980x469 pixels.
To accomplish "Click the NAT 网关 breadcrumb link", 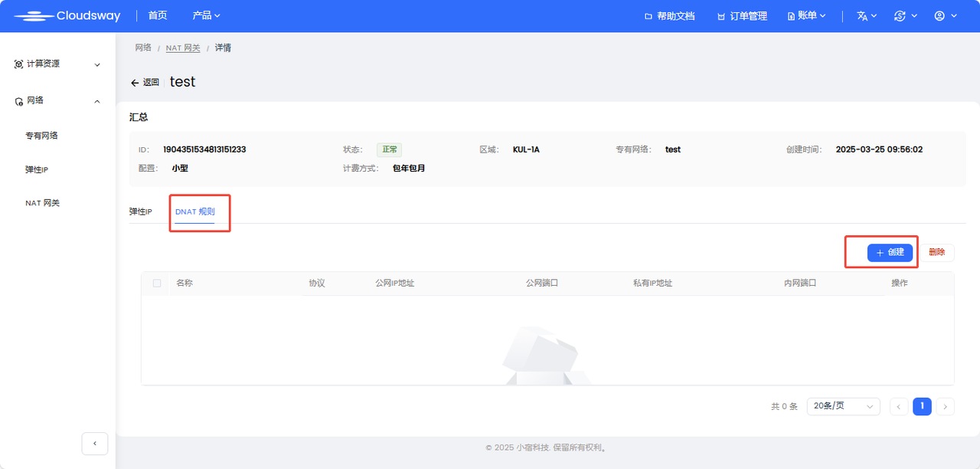I will click(x=182, y=48).
